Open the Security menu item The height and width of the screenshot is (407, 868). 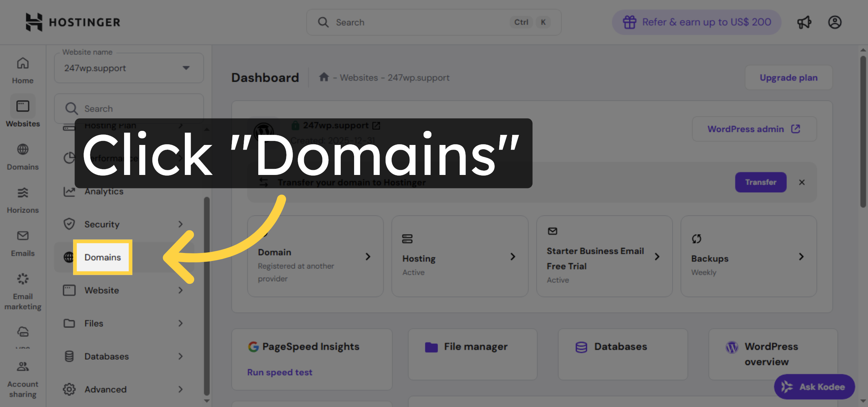coord(102,224)
